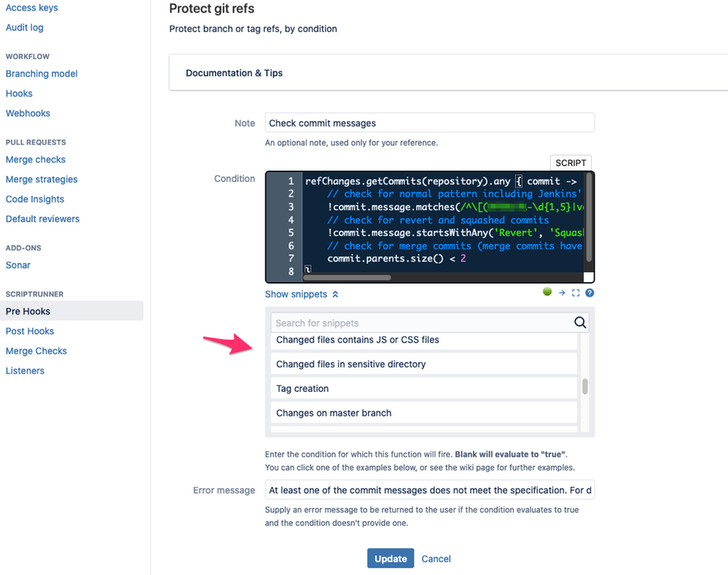Place cursor on code line 7 commit.parents.size
The image size is (728, 575).
point(397,259)
